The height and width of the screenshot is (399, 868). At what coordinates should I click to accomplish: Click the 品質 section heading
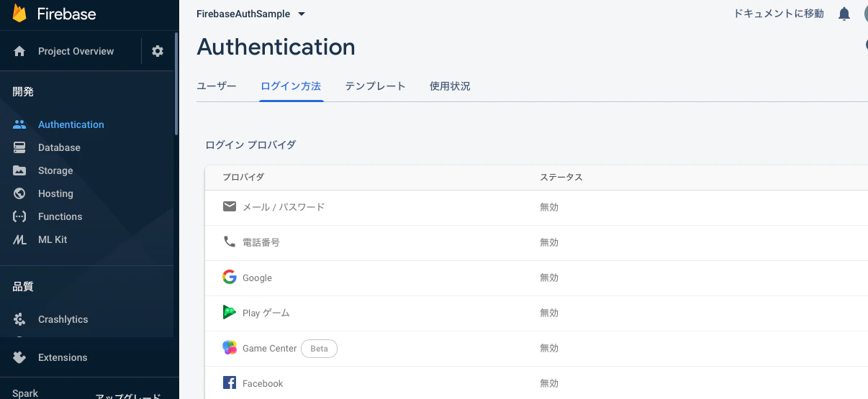pos(23,286)
